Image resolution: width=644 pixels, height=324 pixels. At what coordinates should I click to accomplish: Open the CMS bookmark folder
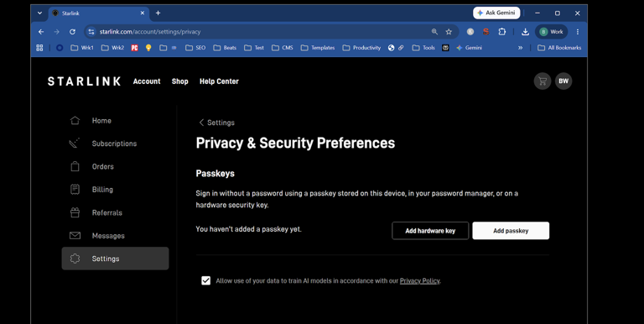tap(282, 48)
